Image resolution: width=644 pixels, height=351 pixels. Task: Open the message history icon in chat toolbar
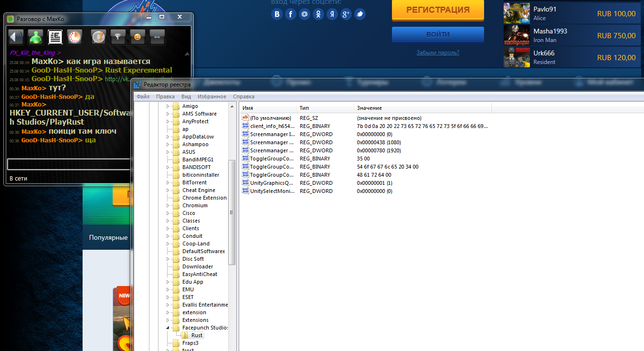click(x=55, y=37)
